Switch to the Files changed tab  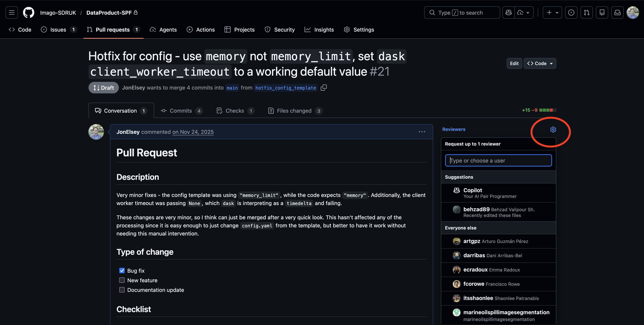(x=294, y=111)
